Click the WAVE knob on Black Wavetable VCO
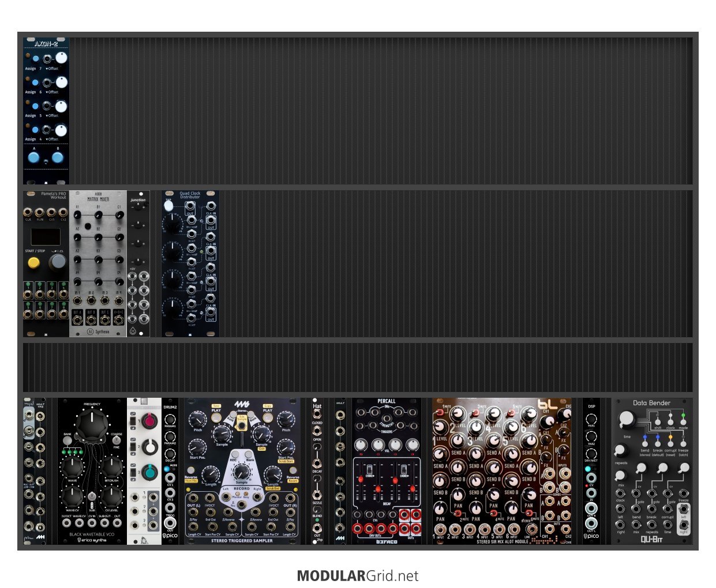 point(73,467)
